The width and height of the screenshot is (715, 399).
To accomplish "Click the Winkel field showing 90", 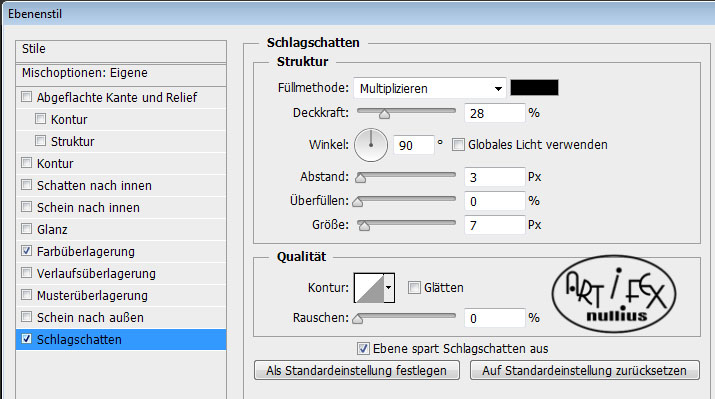I will (x=414, y=145).
